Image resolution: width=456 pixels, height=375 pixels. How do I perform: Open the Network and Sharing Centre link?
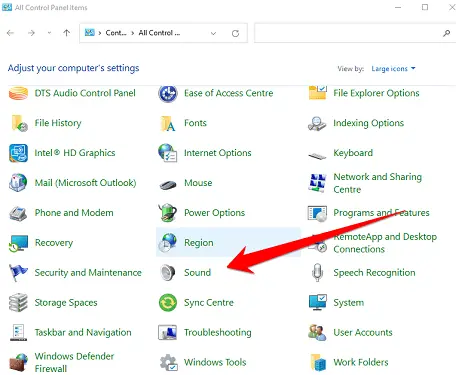tap(377, 183)
